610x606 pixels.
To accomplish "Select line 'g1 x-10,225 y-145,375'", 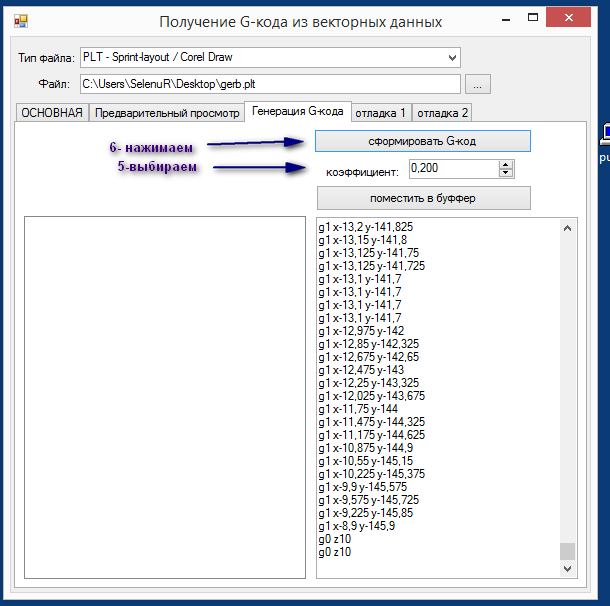I will 372,474.
